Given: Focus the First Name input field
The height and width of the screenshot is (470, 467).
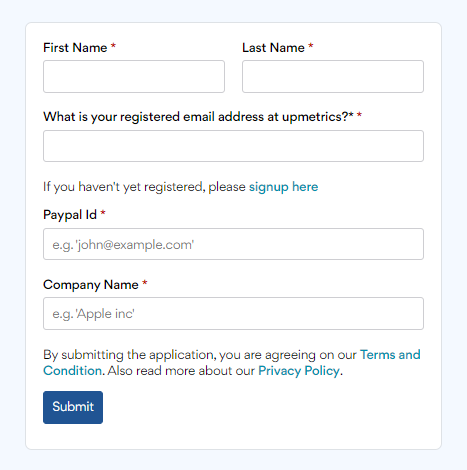Looking at the screenshot, I should [134, 76].
